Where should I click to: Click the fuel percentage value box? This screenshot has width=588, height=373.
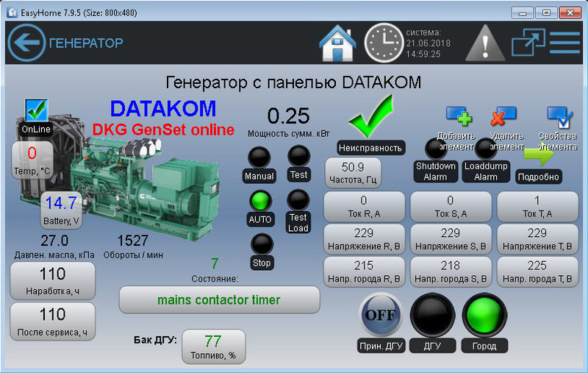[213, 346]
